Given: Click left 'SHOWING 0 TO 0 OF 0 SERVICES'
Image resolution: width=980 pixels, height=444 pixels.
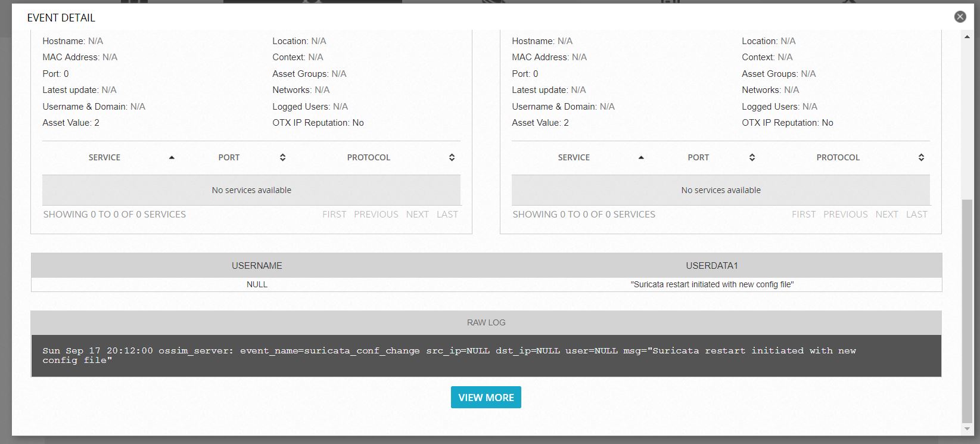Looking at the screenshot, I should pyautogui.click(x=114, y=215).
